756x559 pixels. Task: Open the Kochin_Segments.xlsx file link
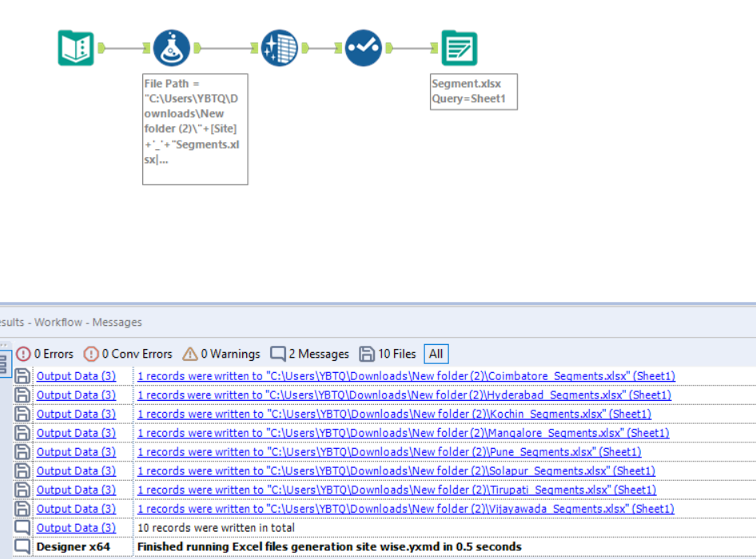pyautogui.click(x=394, y=414)
